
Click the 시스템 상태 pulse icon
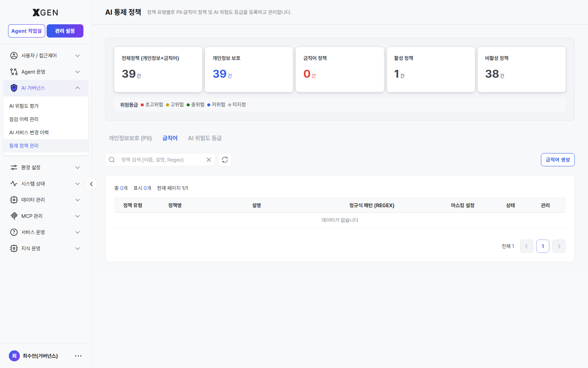pyautogui.click(x=14, y=184)
